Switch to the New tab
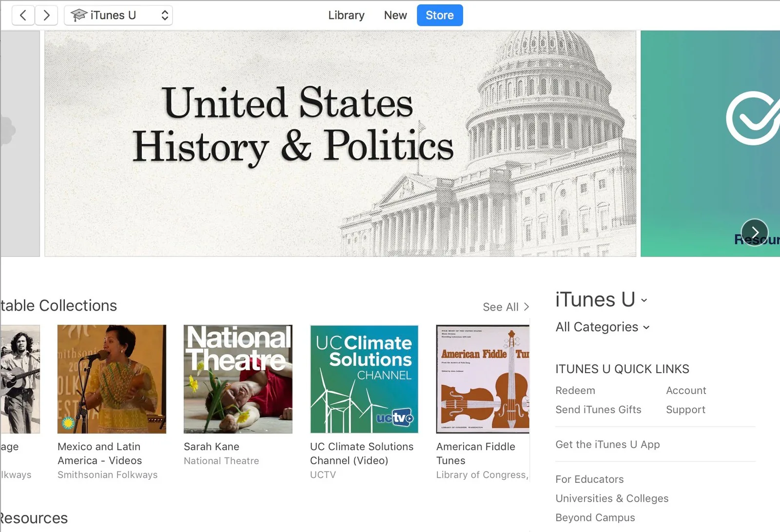This screenshot has height=532, width=780. point(395,16)
